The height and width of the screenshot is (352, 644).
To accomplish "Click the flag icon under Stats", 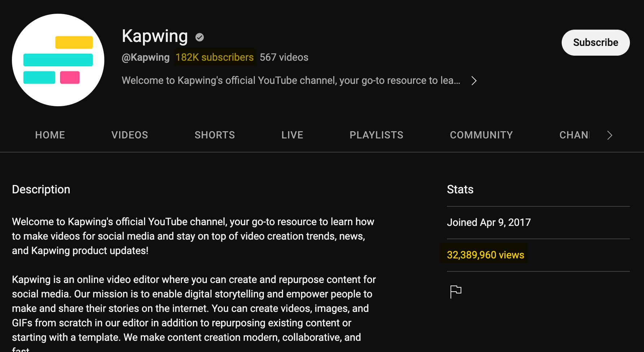I will point(456,291).
